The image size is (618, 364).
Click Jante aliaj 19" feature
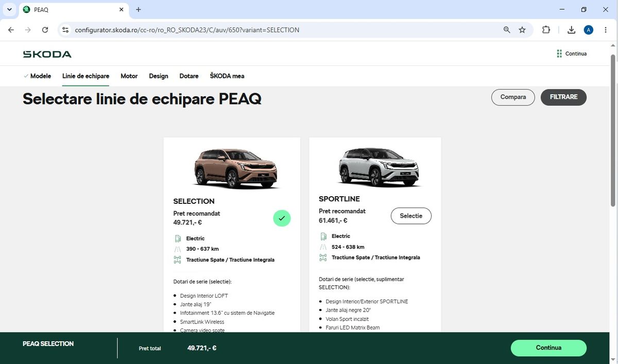196,305
